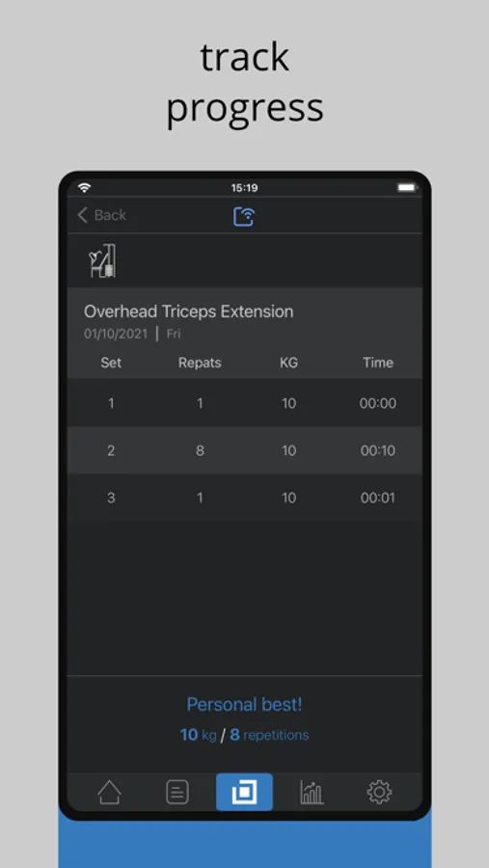The width and height of the screenshot is (489, 868).
Task: Tap the Back chevron arrow
Action: tap(83, 215)
